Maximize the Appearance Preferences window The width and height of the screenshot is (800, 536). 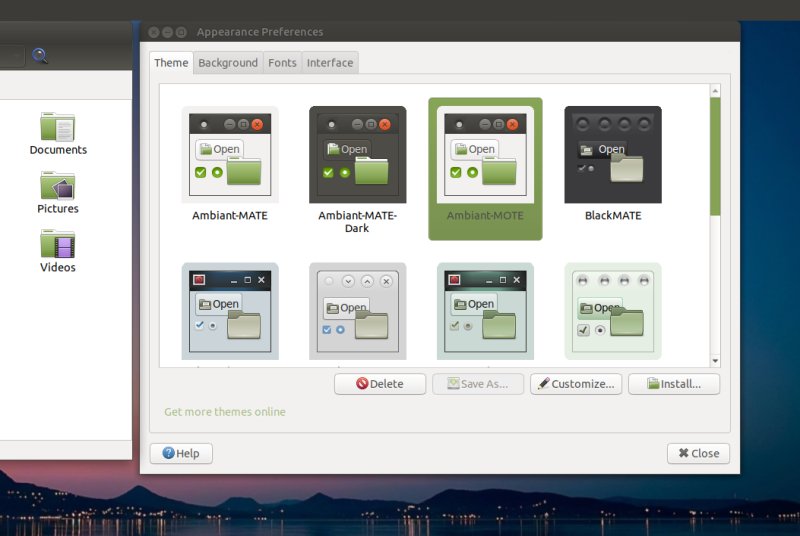tap(181, 32)
